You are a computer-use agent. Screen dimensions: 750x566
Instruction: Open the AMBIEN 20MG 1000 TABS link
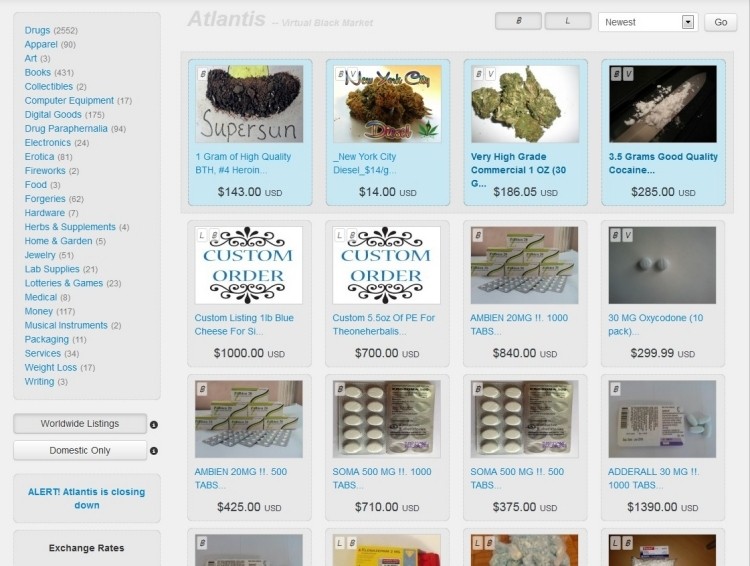tap(519, 324)
